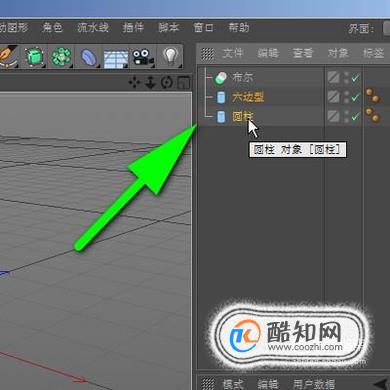Click the viewport move camera icon
Screen dimensions: 390x390
(134, 82)
